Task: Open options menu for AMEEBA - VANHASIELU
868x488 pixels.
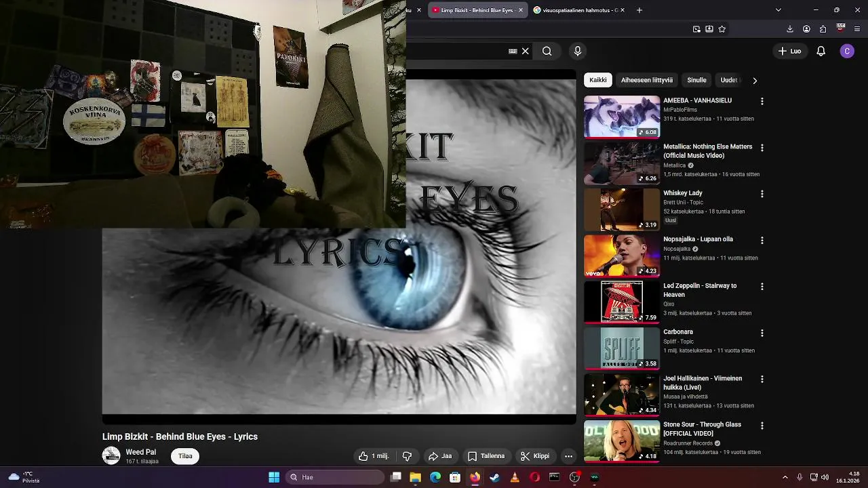Action: coord(762,101)
